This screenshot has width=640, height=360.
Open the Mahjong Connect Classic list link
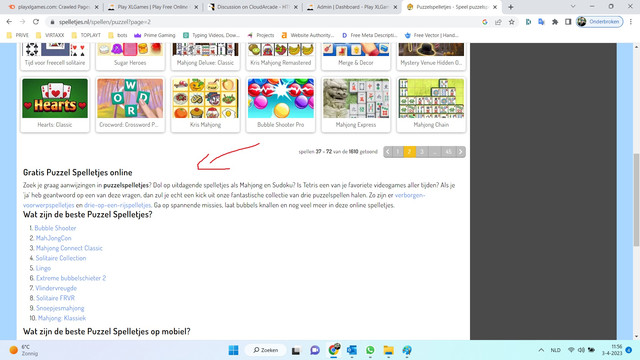click(69, 248)
